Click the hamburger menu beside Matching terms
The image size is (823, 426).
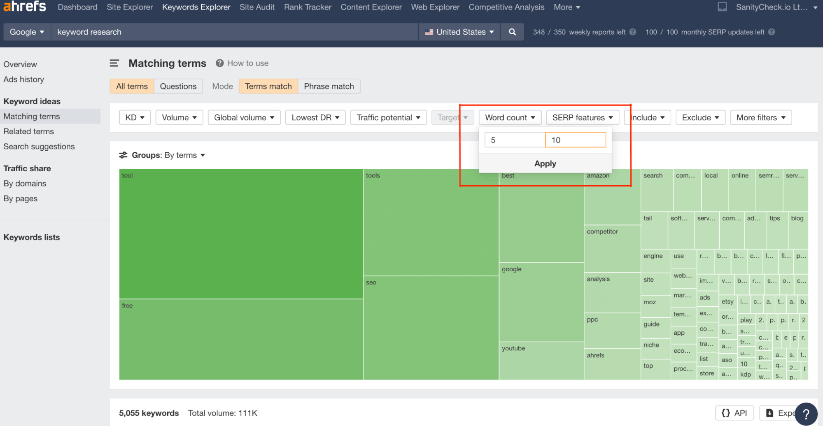115,63
